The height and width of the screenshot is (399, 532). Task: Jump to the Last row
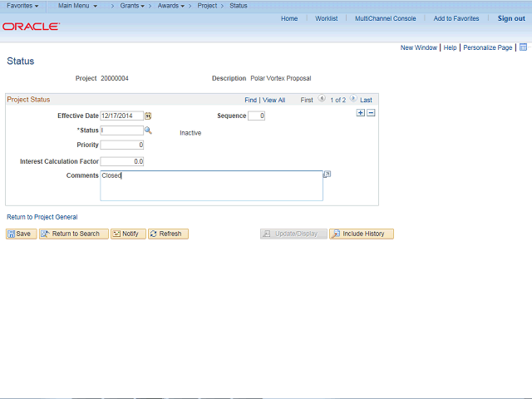(x=366, y=100)
